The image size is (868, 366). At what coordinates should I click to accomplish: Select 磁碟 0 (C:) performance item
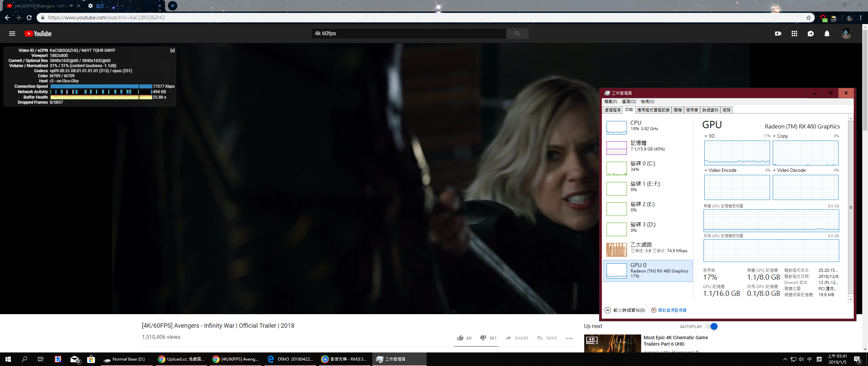point(648,168)
